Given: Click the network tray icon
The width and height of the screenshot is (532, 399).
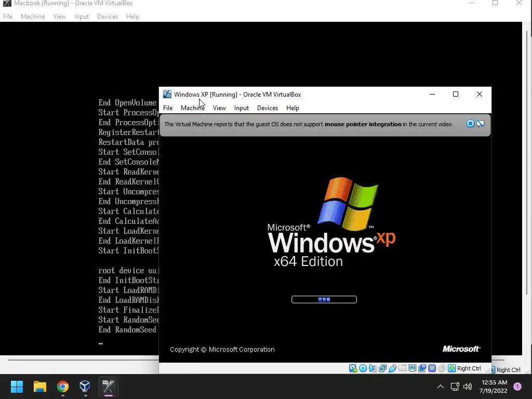Looking at the screenshot, I should click(455, 387).
